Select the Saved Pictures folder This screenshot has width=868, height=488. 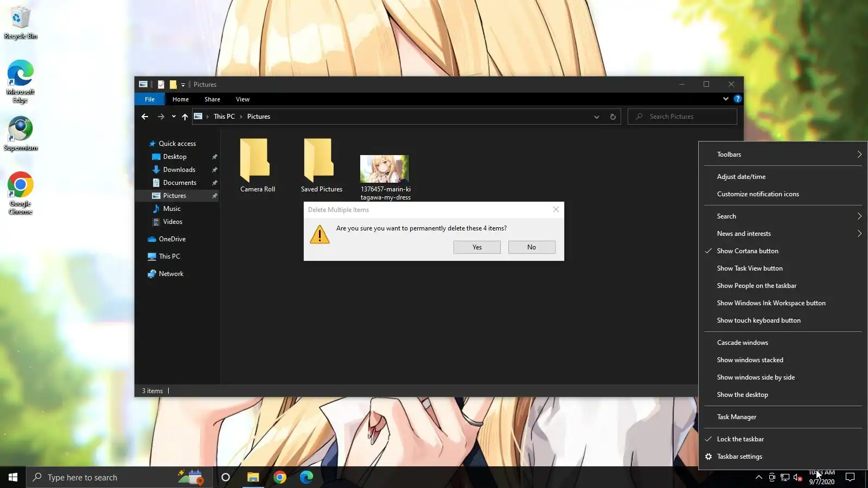point(322,165)
